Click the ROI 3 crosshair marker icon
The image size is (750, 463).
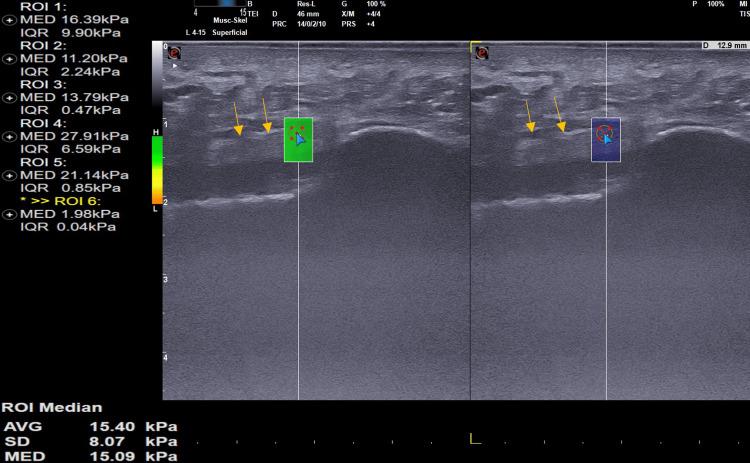pos(10,97)
